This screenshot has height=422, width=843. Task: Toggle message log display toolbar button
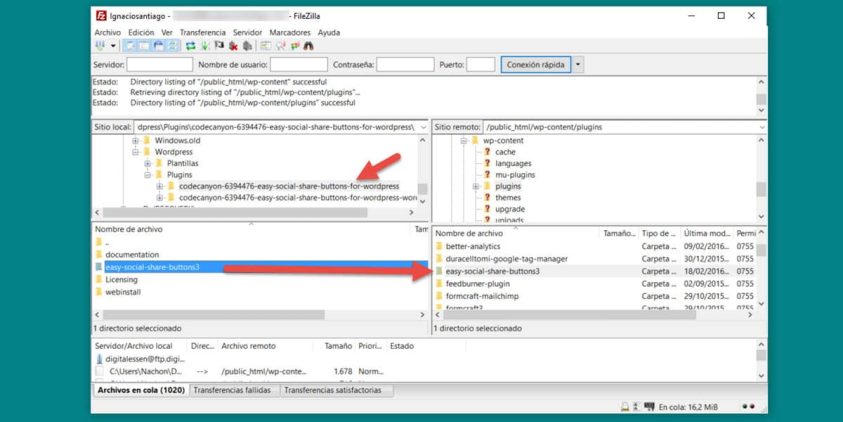coord(130,46)
